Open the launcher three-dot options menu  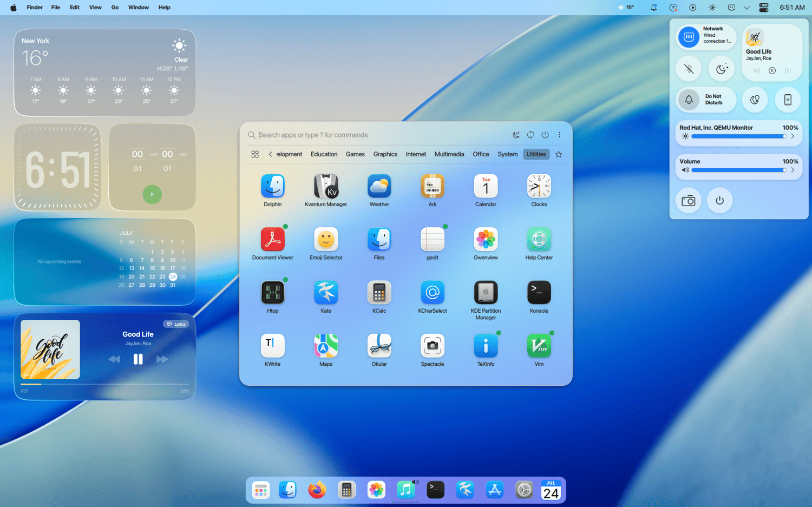560,135
